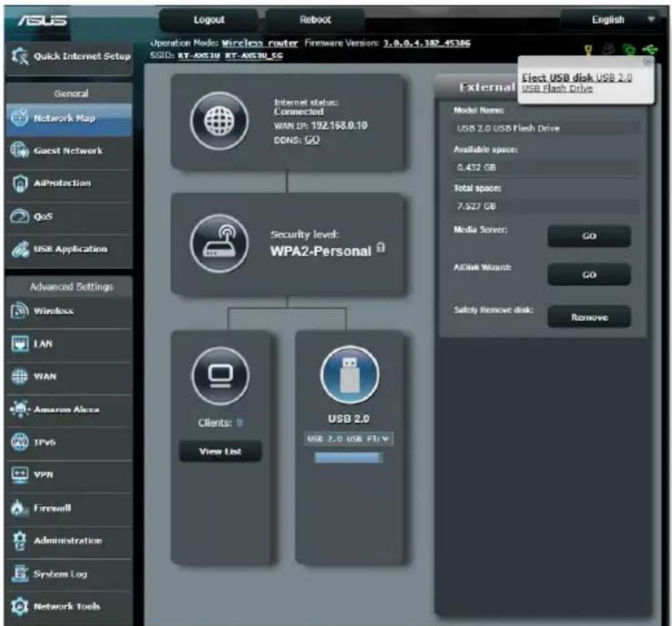This screenshot has height=626, width=672.
Task: Select the Internet status globe icon
Action: (220, 121)
